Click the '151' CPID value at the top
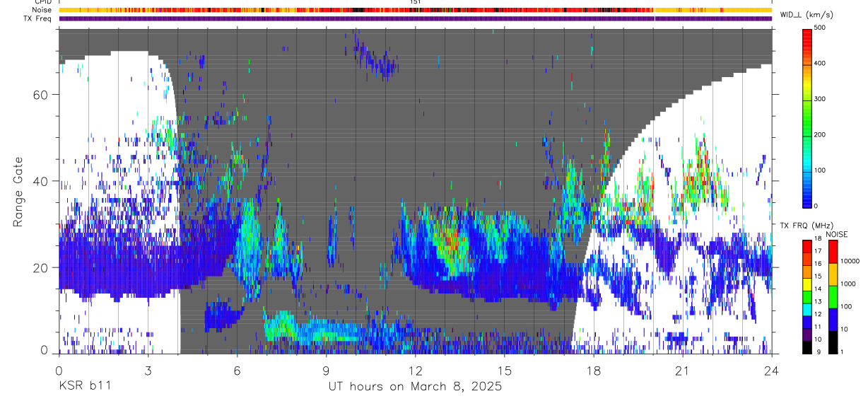 [416, 2]
